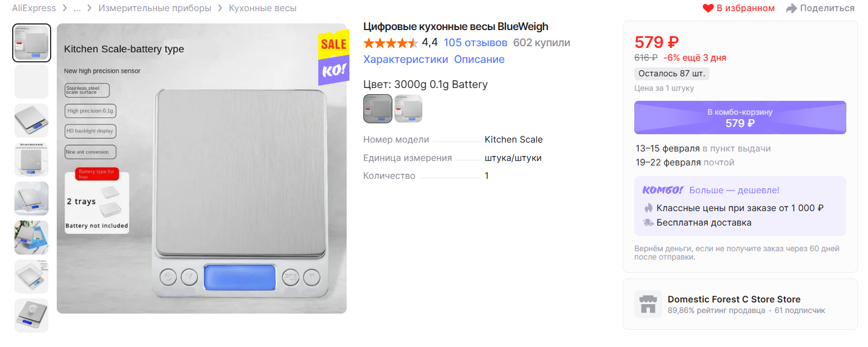
Task: Add item with В комбо-корзину button
Action: (740, 118)
